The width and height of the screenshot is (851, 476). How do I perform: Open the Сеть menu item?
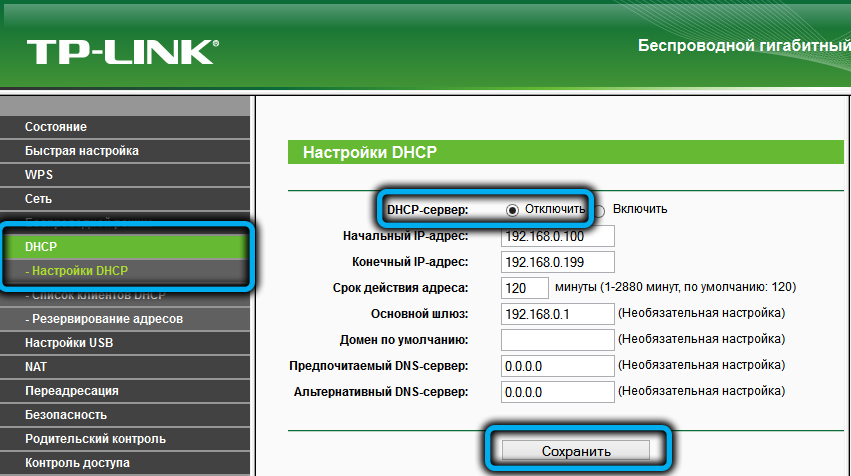point(39,199)
